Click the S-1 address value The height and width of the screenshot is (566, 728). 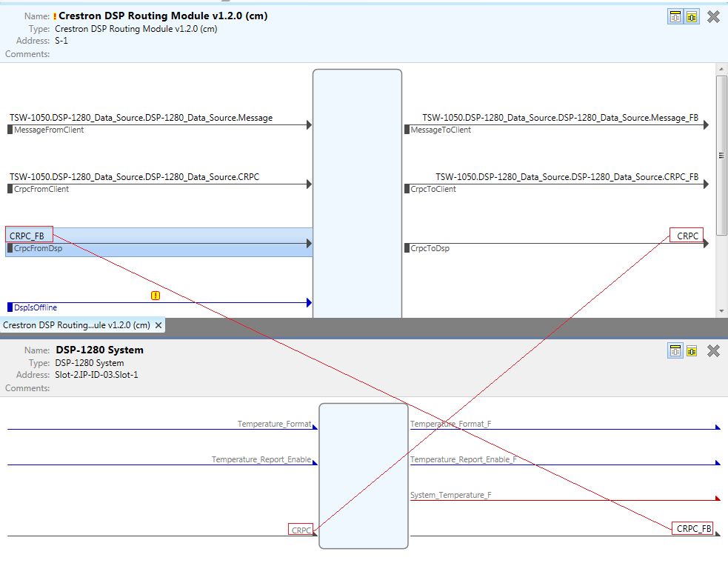[61, 41]
